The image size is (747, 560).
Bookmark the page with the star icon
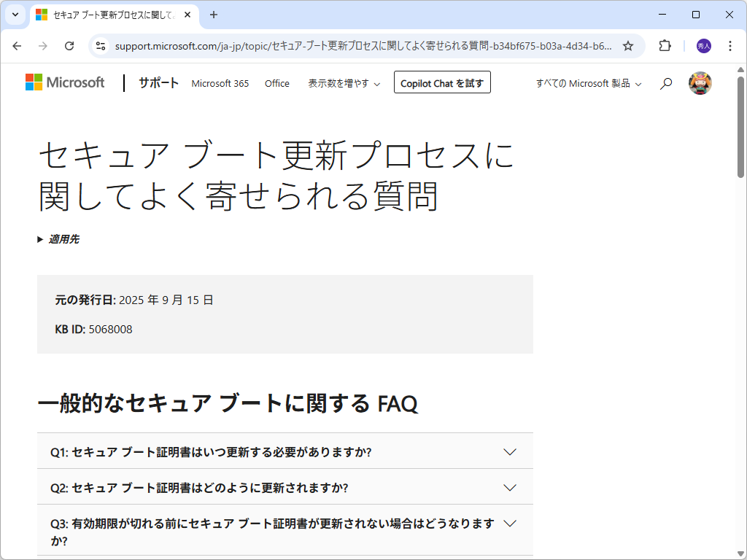tap(628, 45)
